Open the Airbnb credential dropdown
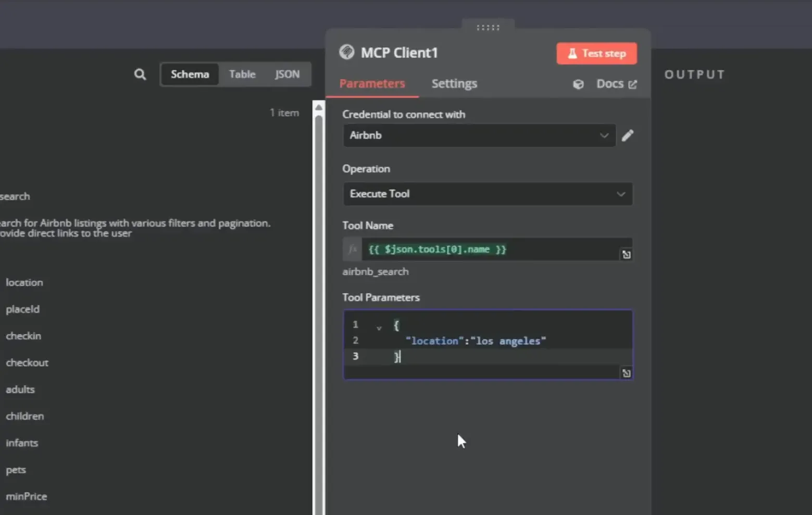 coord(479,135)
